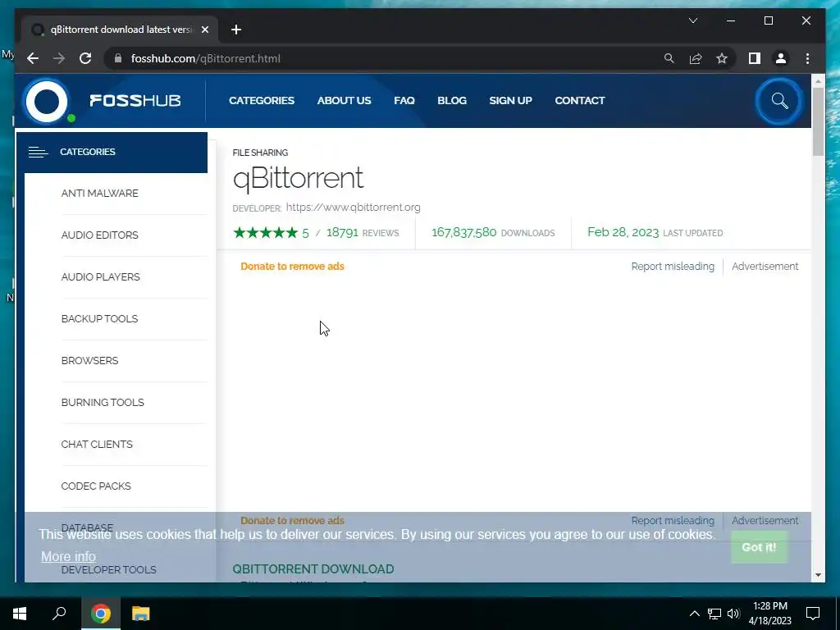Click the 167,837,580 downloads count
This screenshot has height=630, width=840.
click(464, 232)
